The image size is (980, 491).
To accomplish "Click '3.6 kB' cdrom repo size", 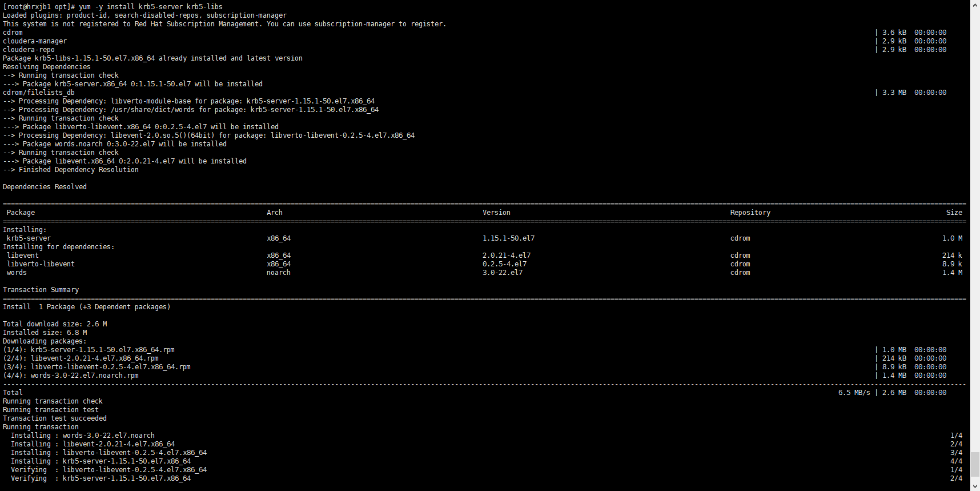I will point(894,33).
